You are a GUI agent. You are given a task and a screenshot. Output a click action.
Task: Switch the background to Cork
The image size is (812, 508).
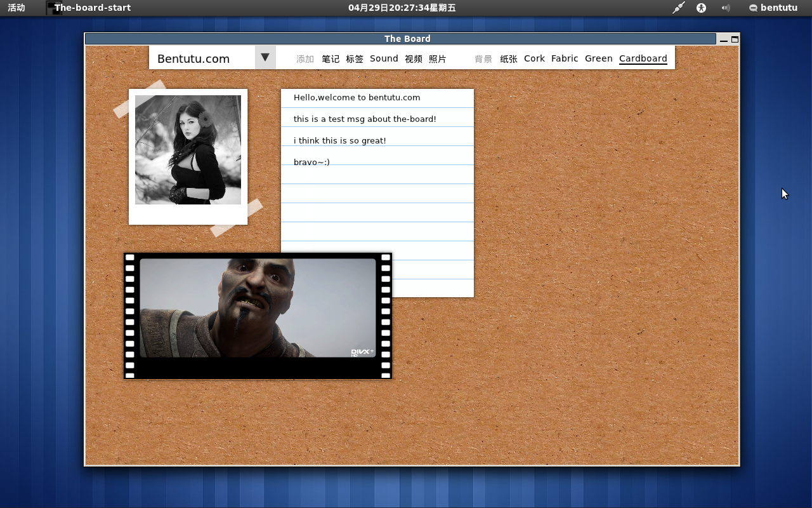click(534, 58)
